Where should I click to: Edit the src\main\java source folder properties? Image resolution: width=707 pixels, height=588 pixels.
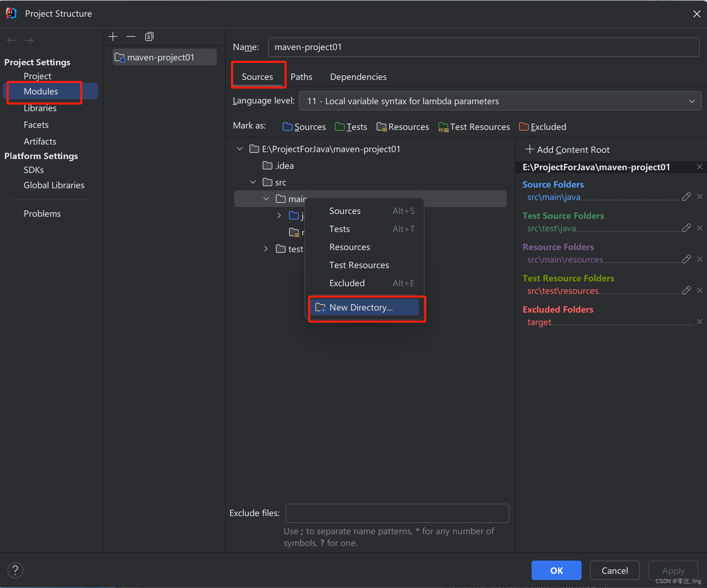[x=686, y=197]
